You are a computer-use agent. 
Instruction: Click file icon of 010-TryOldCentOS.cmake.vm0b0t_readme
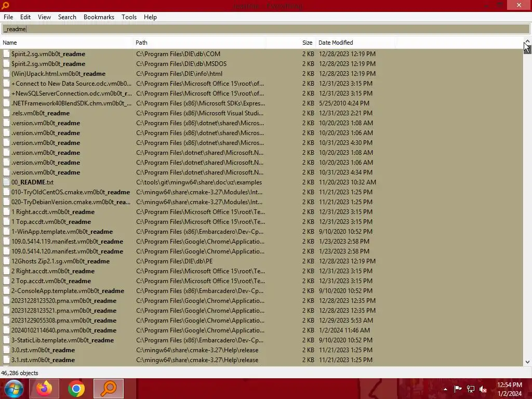pos(6,192)
